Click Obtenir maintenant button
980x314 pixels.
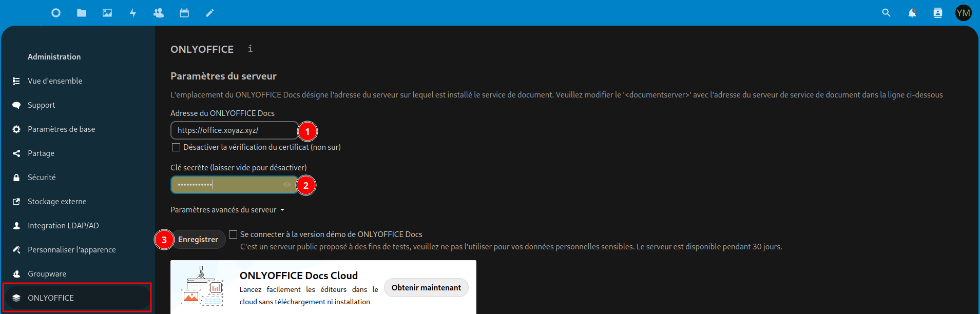tap(426, 288)
